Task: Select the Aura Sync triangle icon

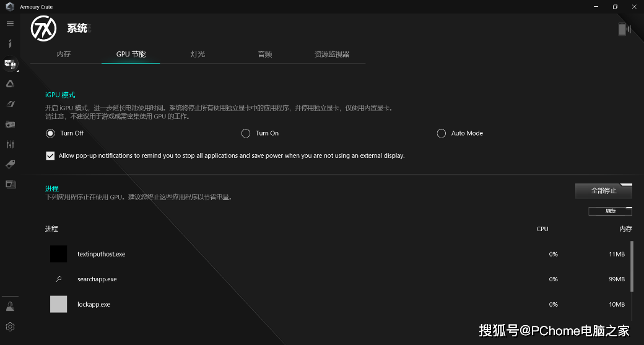Action: [10, 84]
